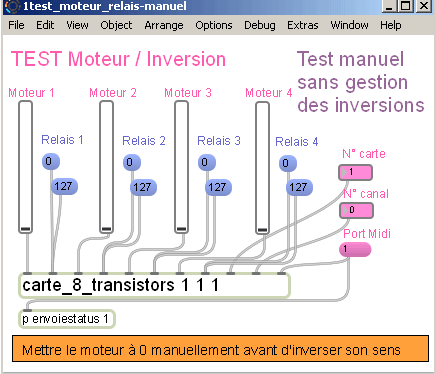Image resolution: width=436 pixels, height=374 pixels.
Task: Open the Options menu
Action: click(214, 25)
